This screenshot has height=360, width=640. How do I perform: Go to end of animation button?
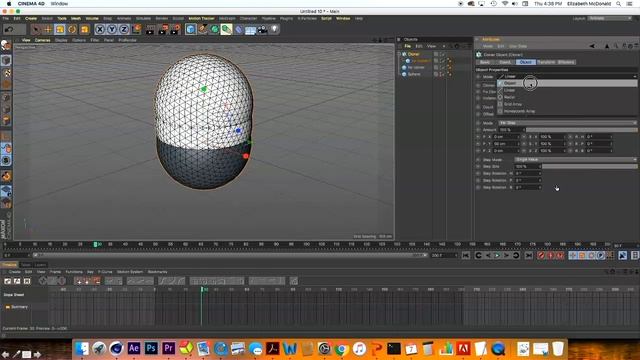(529, 256)
